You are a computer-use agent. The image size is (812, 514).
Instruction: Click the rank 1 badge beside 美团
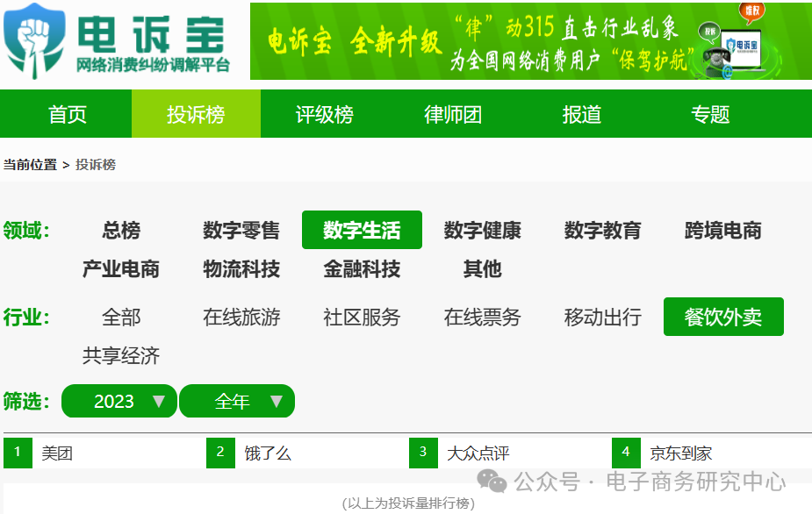pos(15,453)
